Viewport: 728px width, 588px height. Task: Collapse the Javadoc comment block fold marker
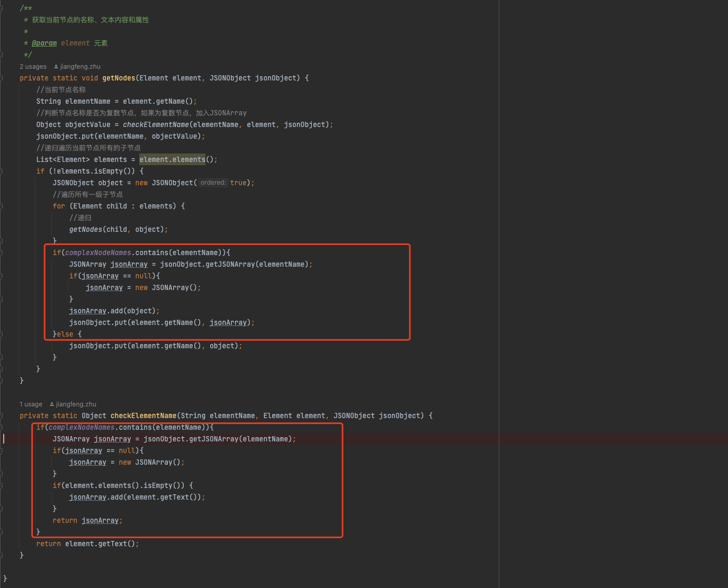pos(2,8)
